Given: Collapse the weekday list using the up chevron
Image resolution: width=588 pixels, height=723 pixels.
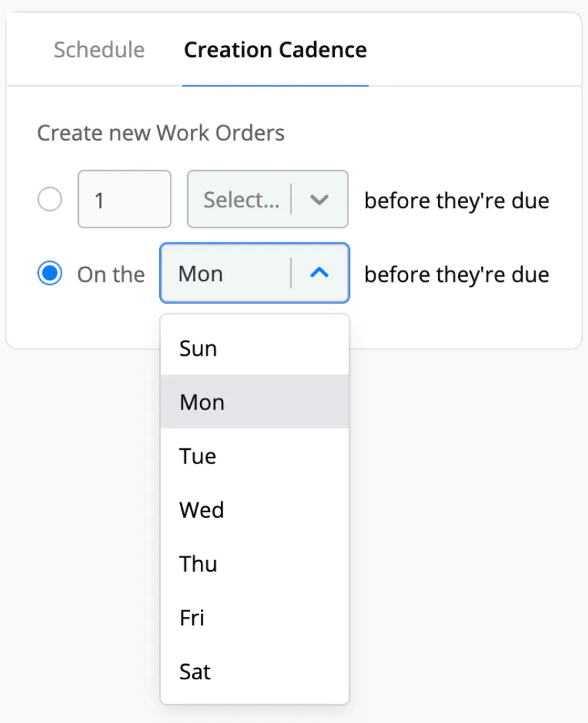Looking at the screenshot, I should pos(320,273).
